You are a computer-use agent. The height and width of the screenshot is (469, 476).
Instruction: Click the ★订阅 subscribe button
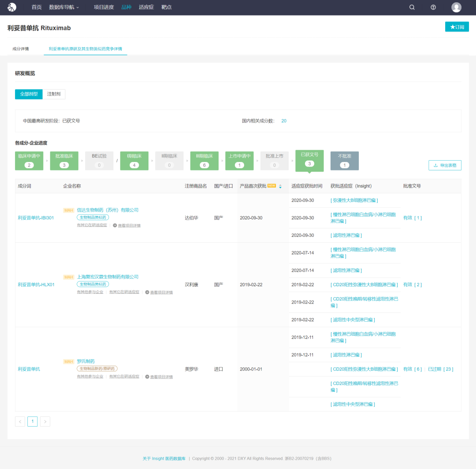click(x=457, y=27)
